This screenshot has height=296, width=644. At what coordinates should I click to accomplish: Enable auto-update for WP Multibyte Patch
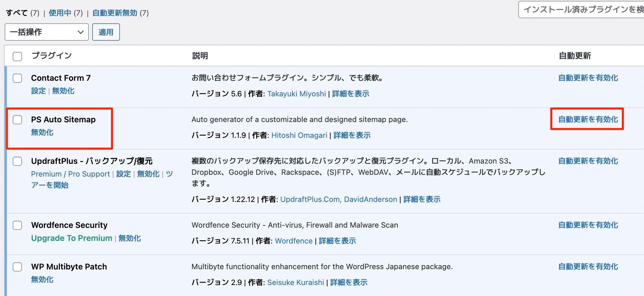coord(588,267)
